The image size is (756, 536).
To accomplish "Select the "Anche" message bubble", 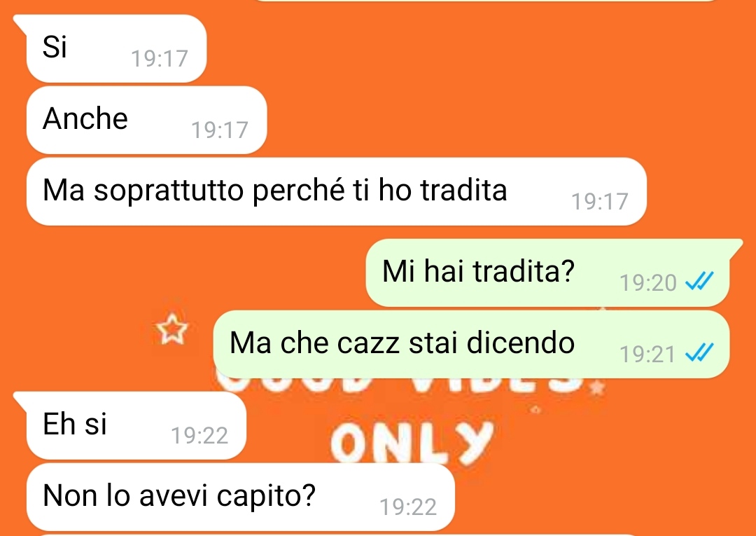I will click(146, 120).
